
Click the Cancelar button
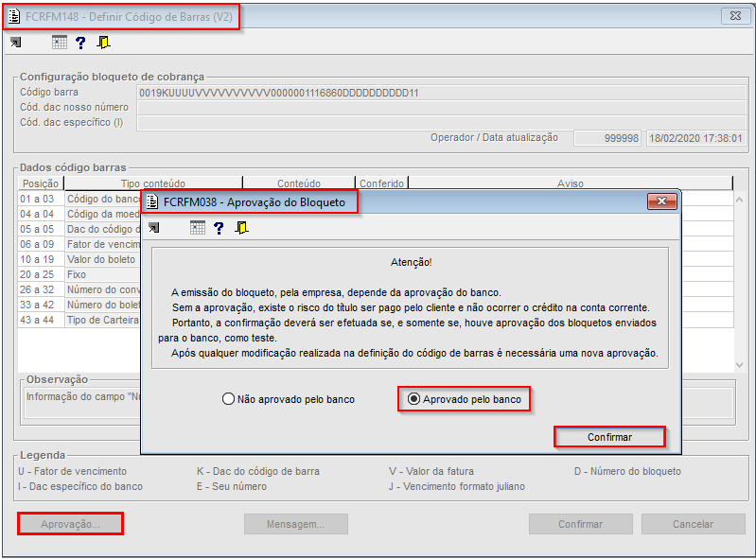pos(693,524)
